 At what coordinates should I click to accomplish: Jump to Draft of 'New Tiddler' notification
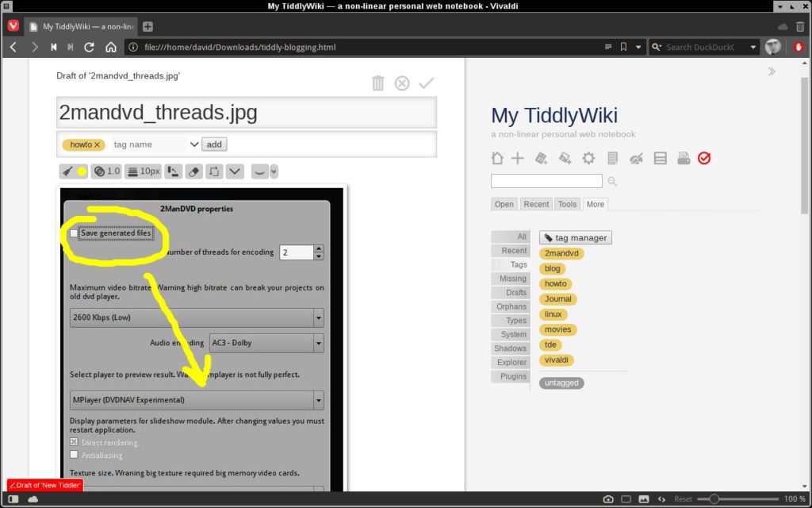pos(45,485)
